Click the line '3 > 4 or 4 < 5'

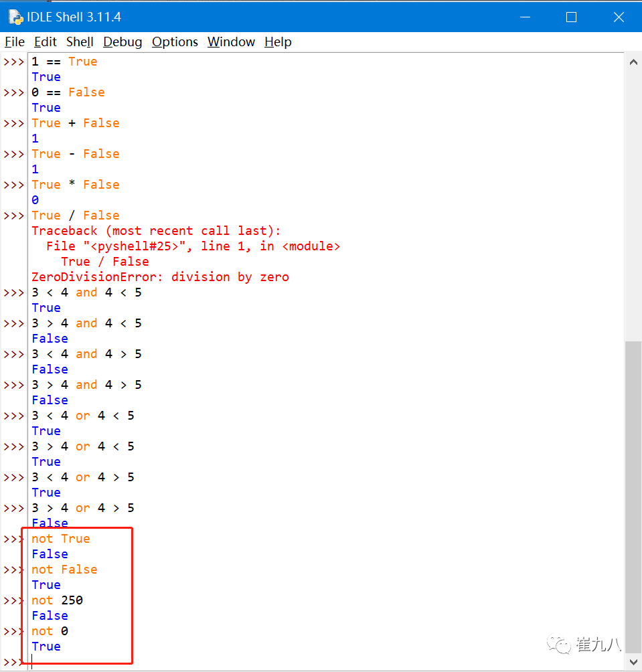(x=83, y=446)
